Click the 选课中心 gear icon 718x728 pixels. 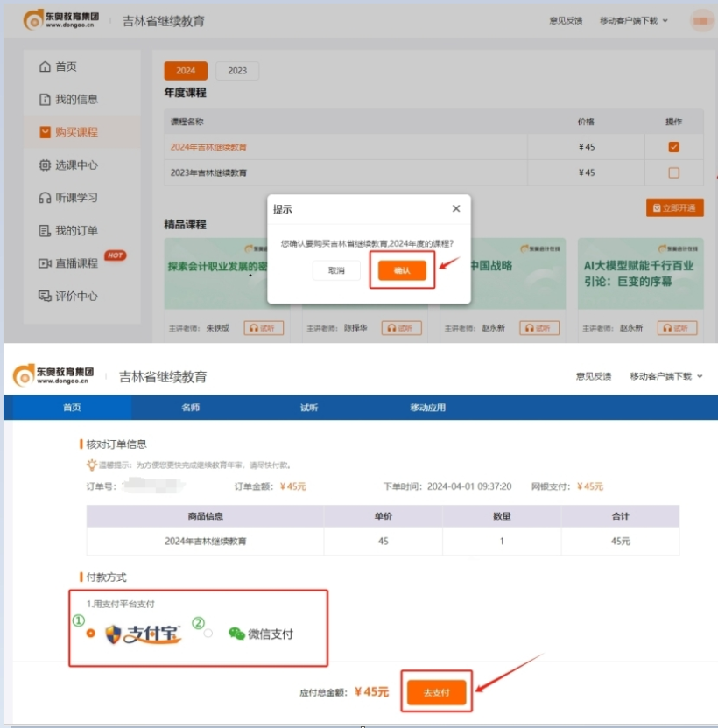click(x=46, y=164)
